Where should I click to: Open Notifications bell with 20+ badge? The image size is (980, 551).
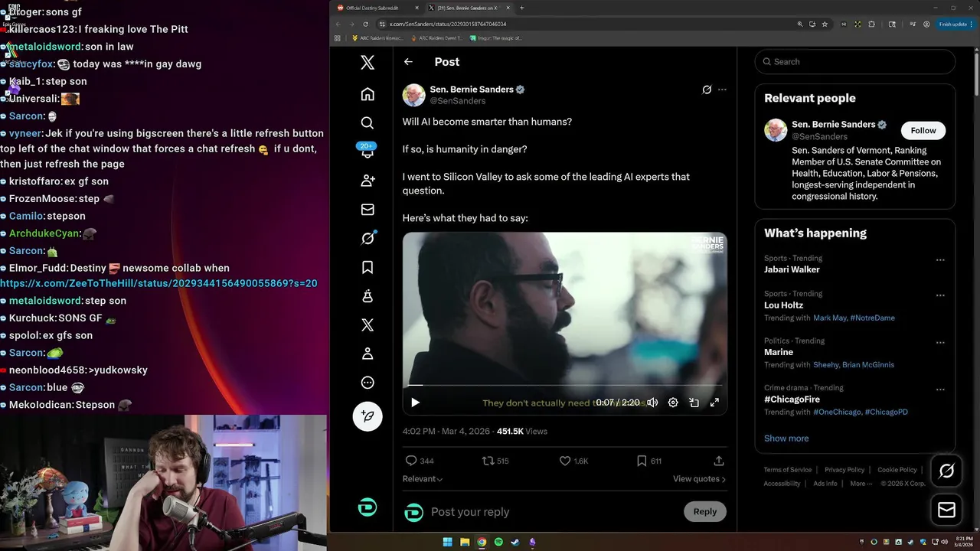pos(367,151)
